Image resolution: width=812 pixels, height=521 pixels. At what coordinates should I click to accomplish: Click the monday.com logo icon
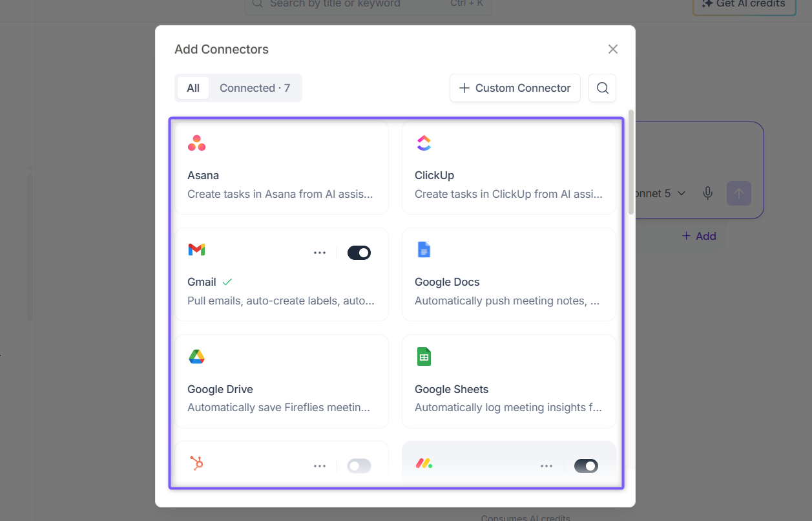pyautogui.click(x=424, y=463)
